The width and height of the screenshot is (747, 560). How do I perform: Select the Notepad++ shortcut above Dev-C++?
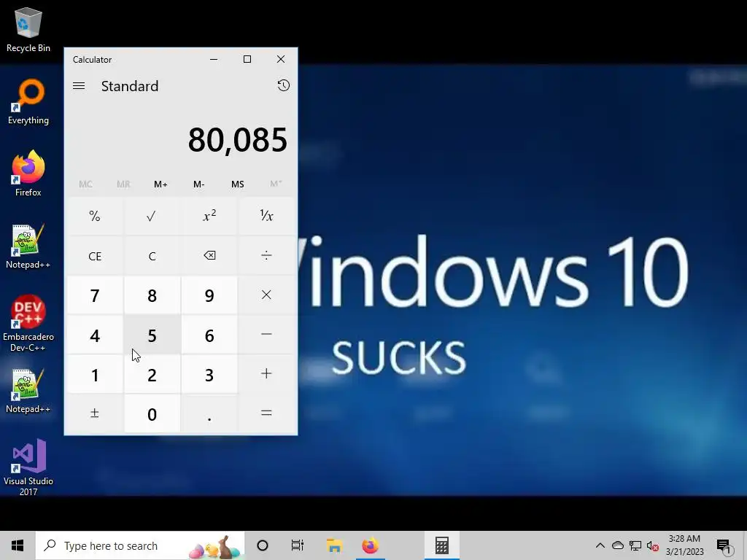pyautogui.click(x=28, y=246)
